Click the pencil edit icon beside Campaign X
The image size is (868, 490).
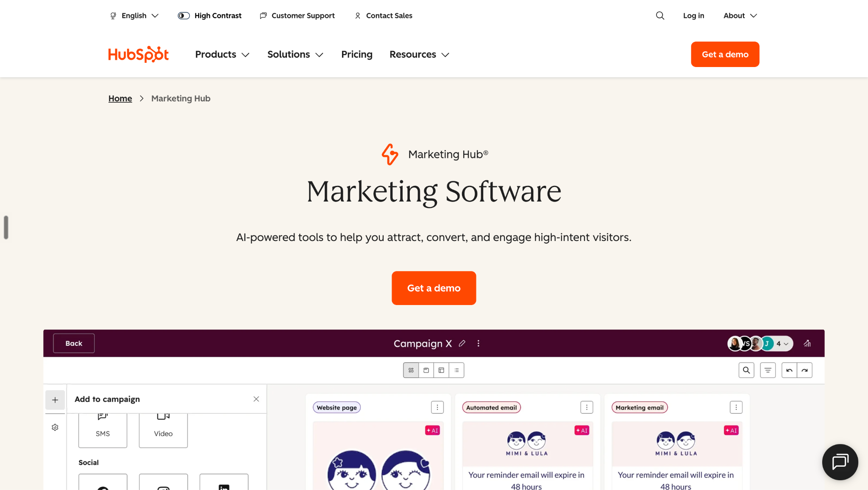[x=462, y=343]
